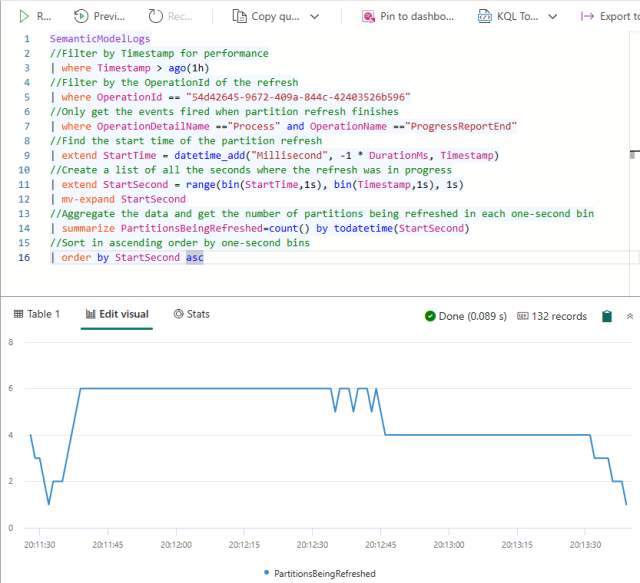Expand the Copy query dropdown arrow
The image size is (640, 583).
point(314,17)
